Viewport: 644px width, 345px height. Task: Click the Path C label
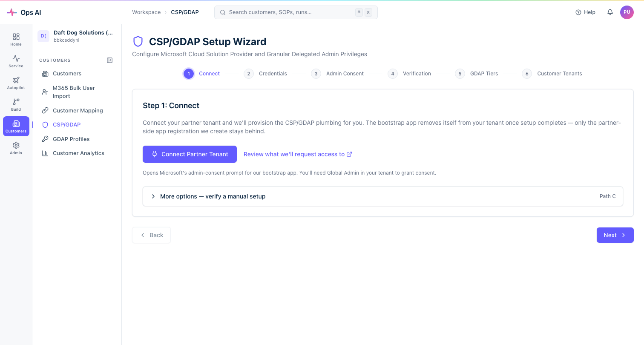pyautogui.click(x=607, y=196)
